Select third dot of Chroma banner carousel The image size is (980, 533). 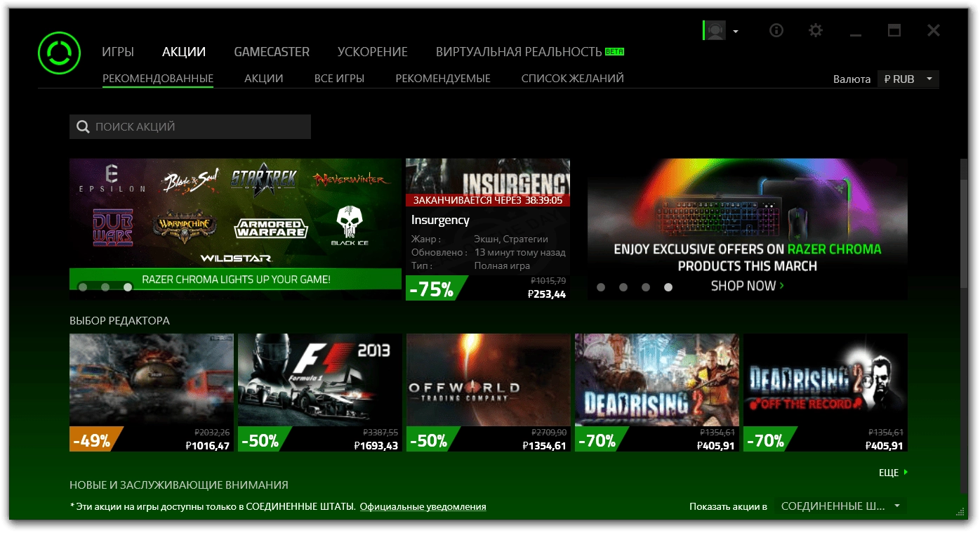pyautogui.click(x=646, y=287)
